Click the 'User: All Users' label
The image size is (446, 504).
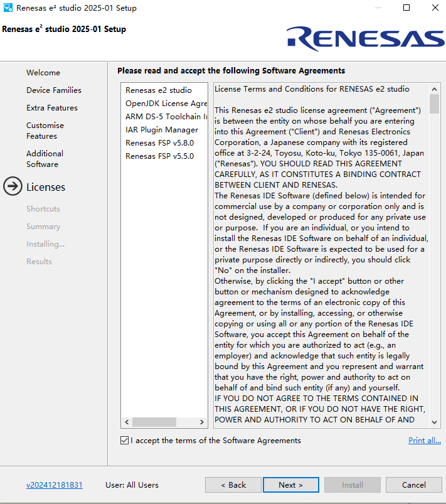[132, 485]
